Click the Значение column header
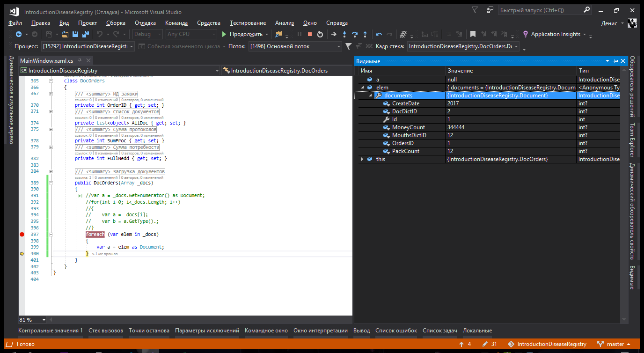Image resolution: width=644 pixels, height=353 pixels. [511, 70]
